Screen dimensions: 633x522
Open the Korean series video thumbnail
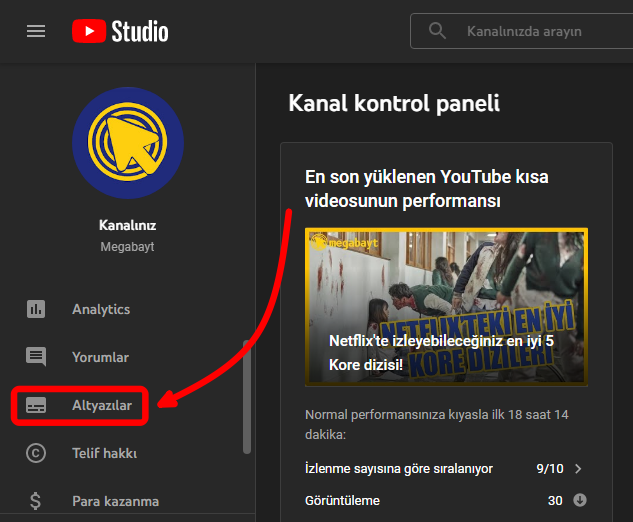click(446, 307)
